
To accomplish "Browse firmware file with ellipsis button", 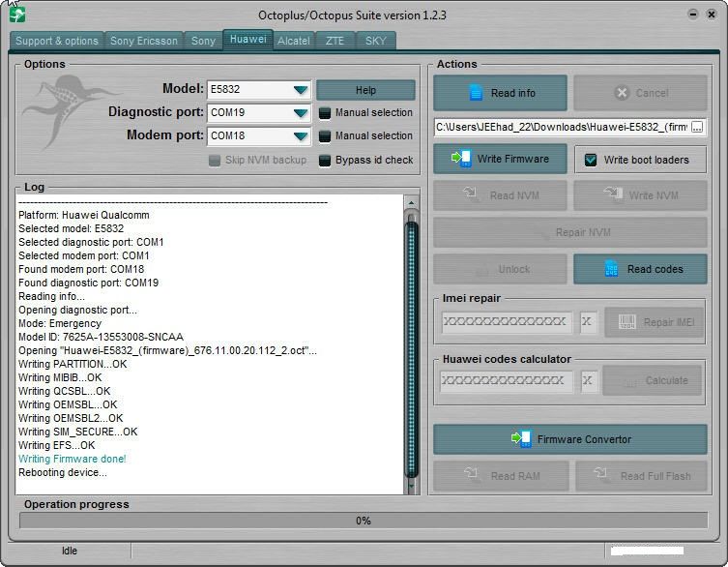I will coord(697,127).
